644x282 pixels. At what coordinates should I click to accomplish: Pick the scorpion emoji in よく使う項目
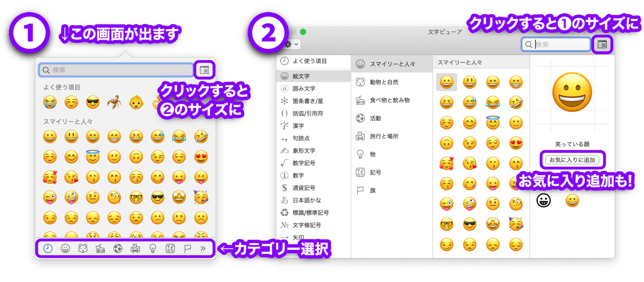(114, 102)
